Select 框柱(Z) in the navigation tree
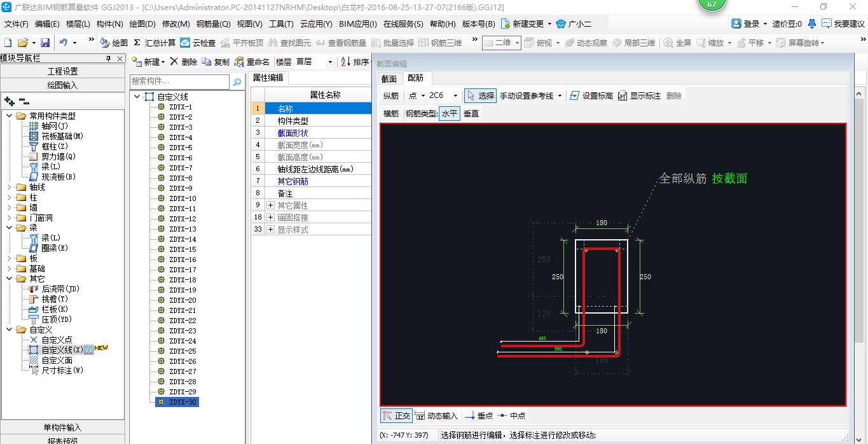 (x=50, y=146)
